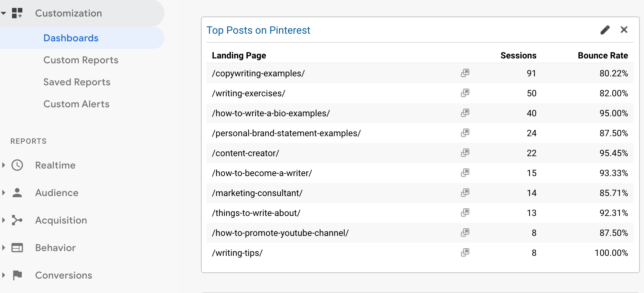Select Custom Reports in the sidebar

coord(80,60)
